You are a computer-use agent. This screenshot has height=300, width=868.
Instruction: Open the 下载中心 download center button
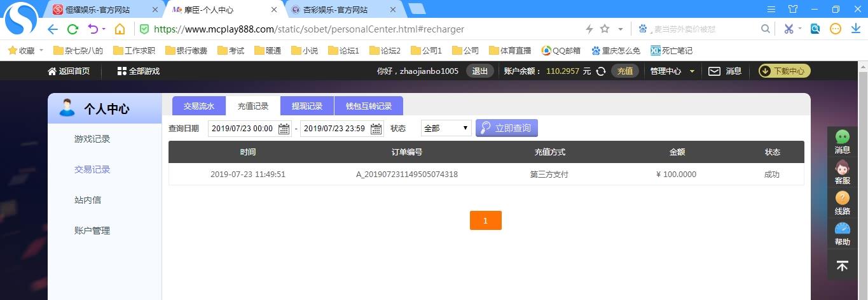[785, 71]
